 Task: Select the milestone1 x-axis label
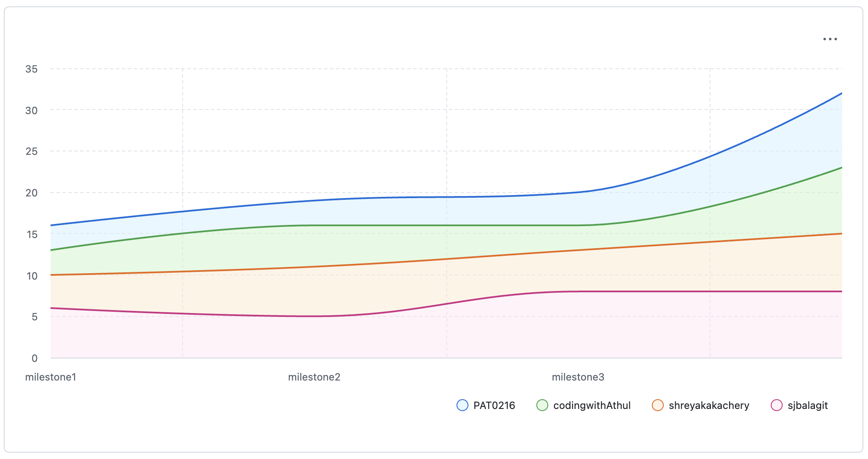pyautogui.click(x=51, y=377)
